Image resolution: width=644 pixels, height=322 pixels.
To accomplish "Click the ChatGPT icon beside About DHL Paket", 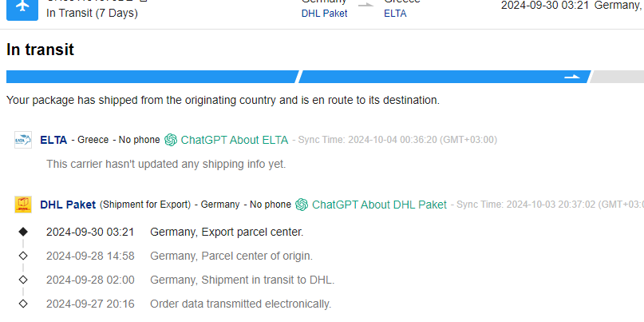I will tap(302, 205).
